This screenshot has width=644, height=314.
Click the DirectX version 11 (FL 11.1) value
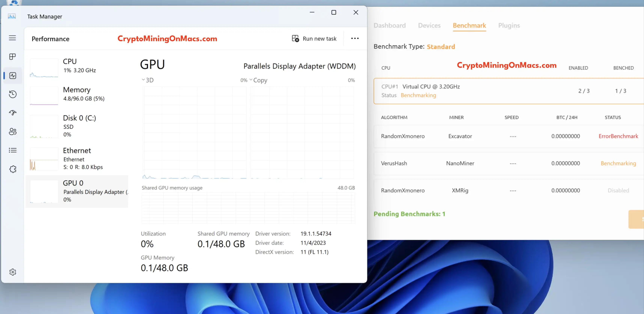pos(315,252)
